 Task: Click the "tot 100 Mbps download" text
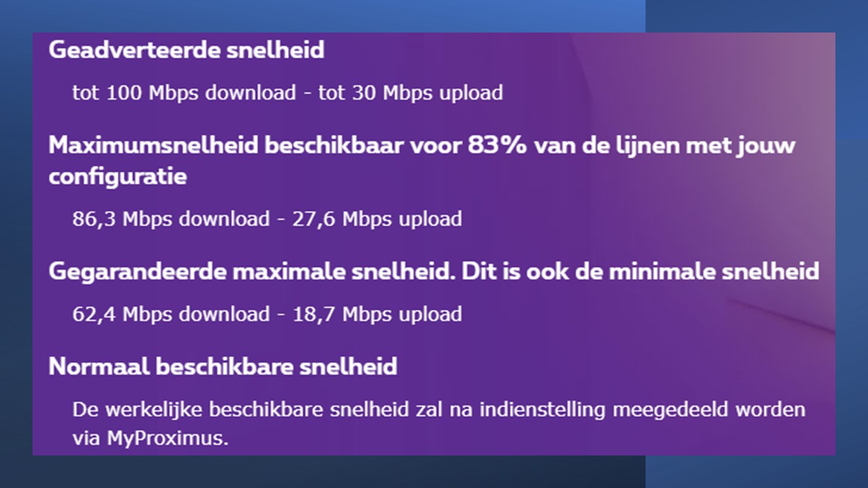(184, 93)
